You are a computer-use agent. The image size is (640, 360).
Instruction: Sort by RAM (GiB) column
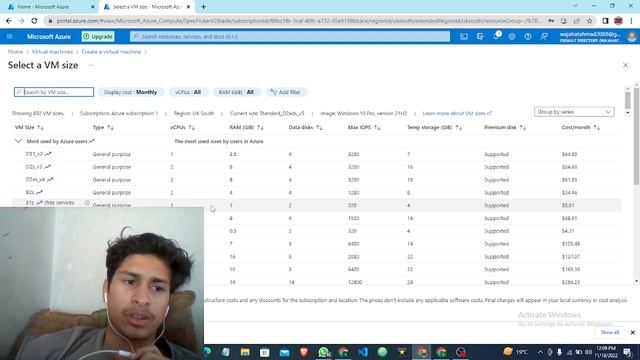pyautogui.click(x=246, y=127)
